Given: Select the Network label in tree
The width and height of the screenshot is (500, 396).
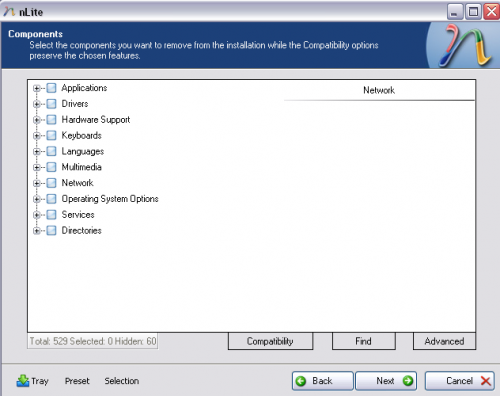Looking at the screenshot, I should (x=78, y=183).
